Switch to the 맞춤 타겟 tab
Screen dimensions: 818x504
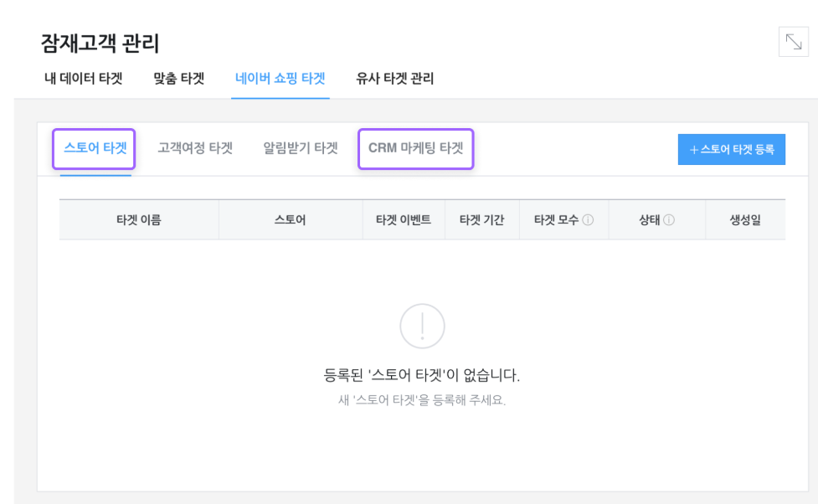click(x=179, y=79)
